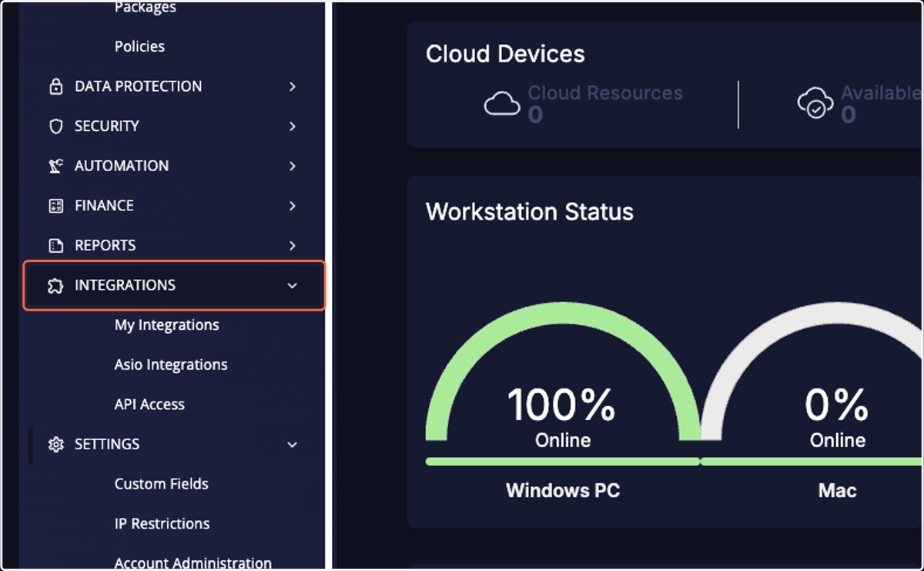Click the Security shield icon
The height and width of the screenshot is (571, 924).
55,126
